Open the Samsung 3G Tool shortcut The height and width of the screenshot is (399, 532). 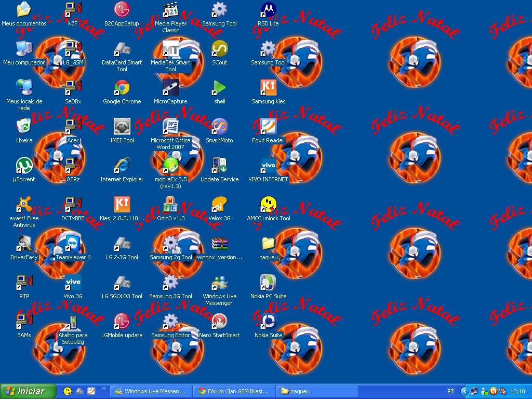click(170, 283)
